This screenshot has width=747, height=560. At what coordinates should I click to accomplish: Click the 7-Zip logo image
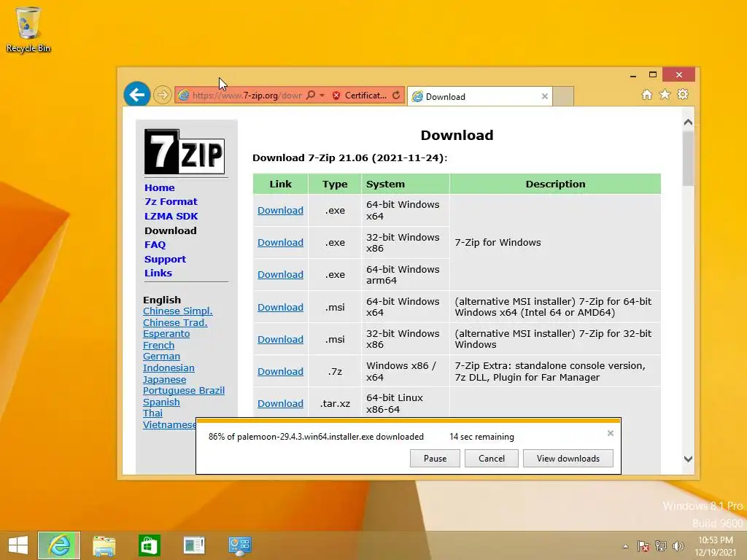tap(185, 152)
